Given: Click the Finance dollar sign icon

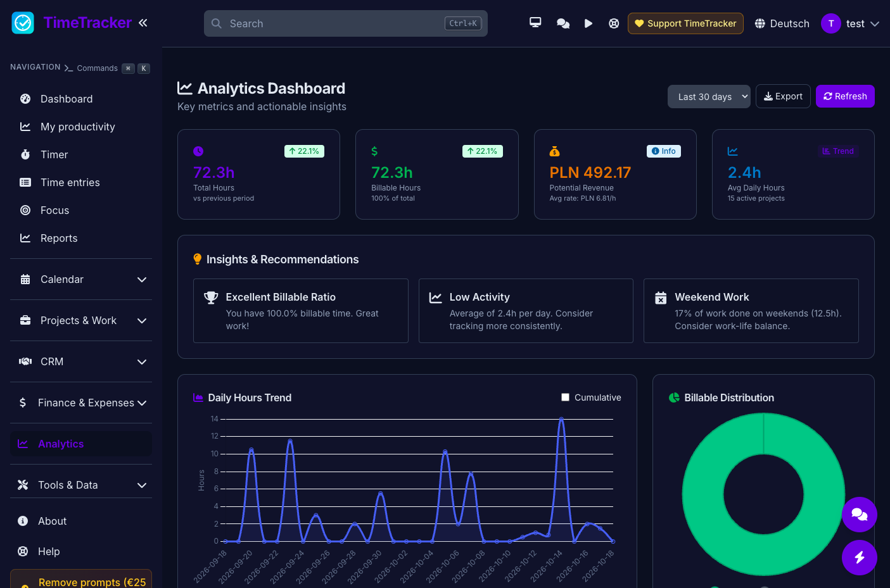Looking at the screenshot, I should click(x=23, y=403).
